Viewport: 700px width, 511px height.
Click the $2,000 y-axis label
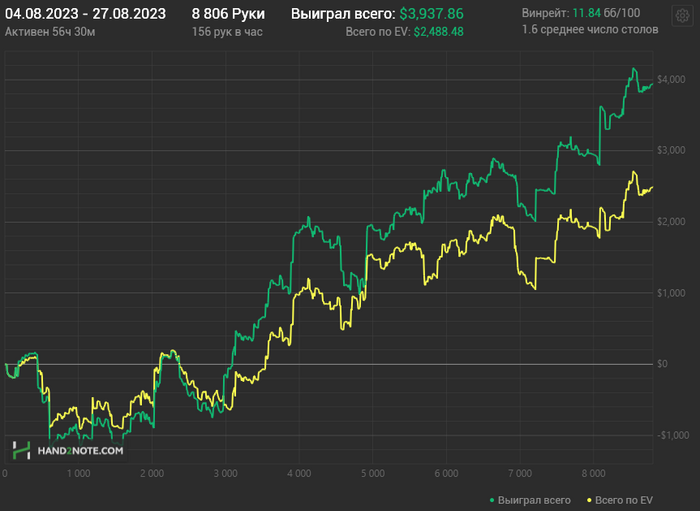(671, 222)
